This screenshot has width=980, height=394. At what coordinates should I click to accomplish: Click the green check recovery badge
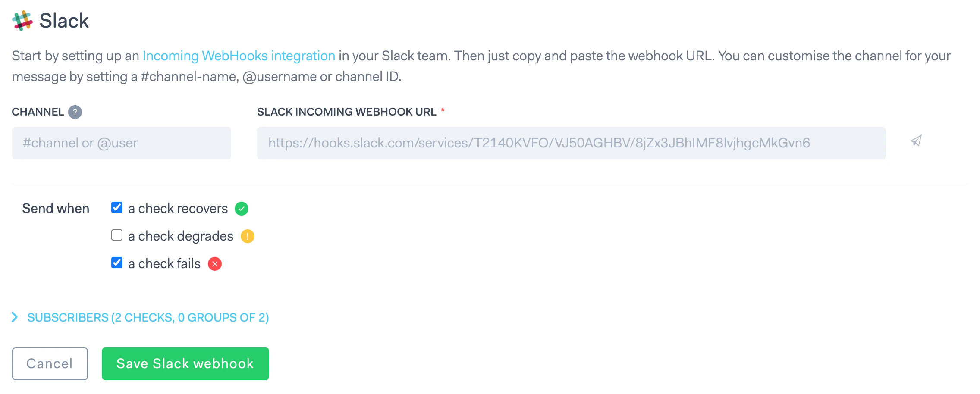(x=242, y=208)
